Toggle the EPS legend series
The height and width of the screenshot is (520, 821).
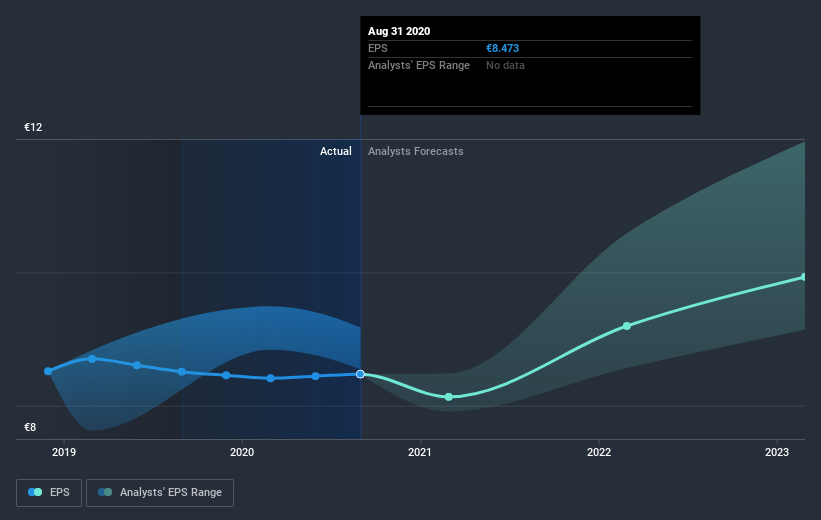tap(49, 492)
